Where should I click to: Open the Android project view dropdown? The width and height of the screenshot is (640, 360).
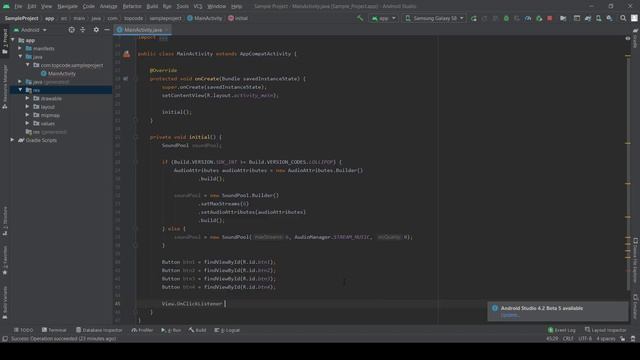pos(30,30)
